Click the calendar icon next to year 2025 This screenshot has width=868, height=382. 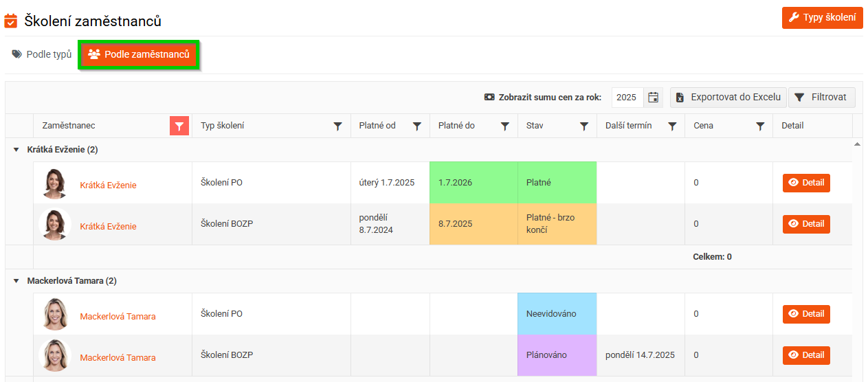(654, 98)
